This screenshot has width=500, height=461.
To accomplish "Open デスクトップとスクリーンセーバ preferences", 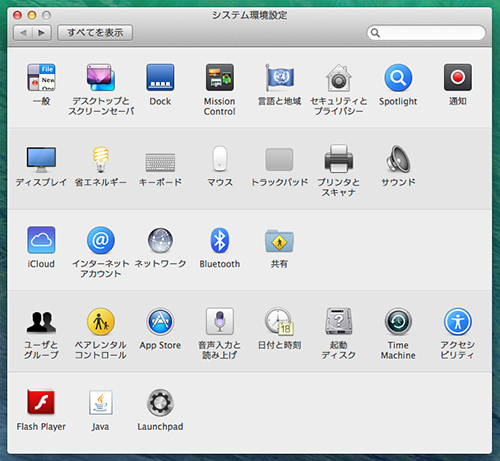I will pos(101,77).
